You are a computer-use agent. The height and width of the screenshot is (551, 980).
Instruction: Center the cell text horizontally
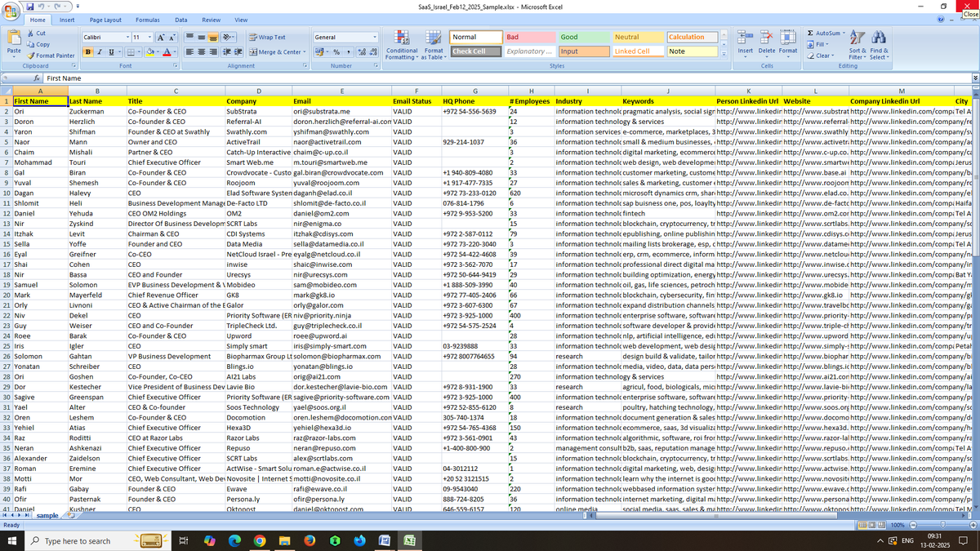[201, 52]
